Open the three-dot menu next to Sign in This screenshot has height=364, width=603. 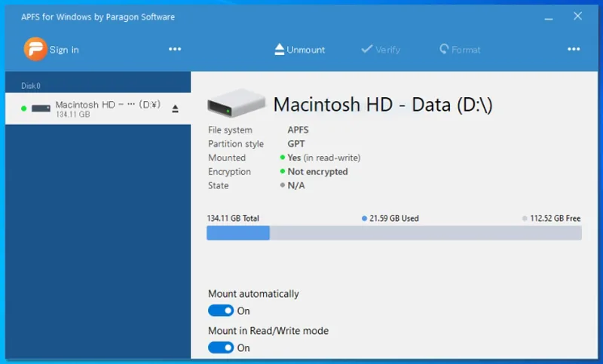[175, 49]
